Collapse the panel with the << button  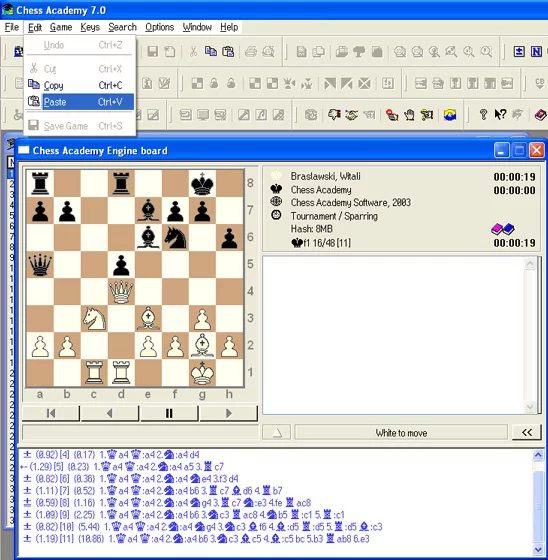click(527, 432)
